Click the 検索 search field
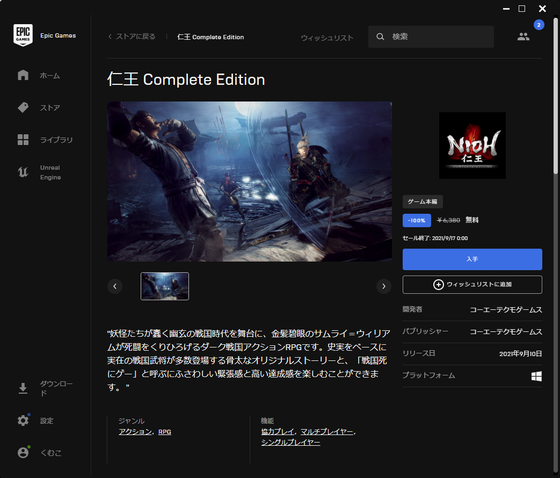Viewport: 560px width, 478px height. click(x=431, y=36)
